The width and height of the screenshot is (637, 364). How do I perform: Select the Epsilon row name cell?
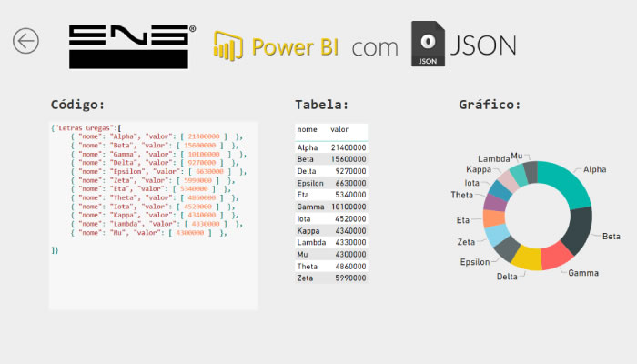click(x=310, y=183)
